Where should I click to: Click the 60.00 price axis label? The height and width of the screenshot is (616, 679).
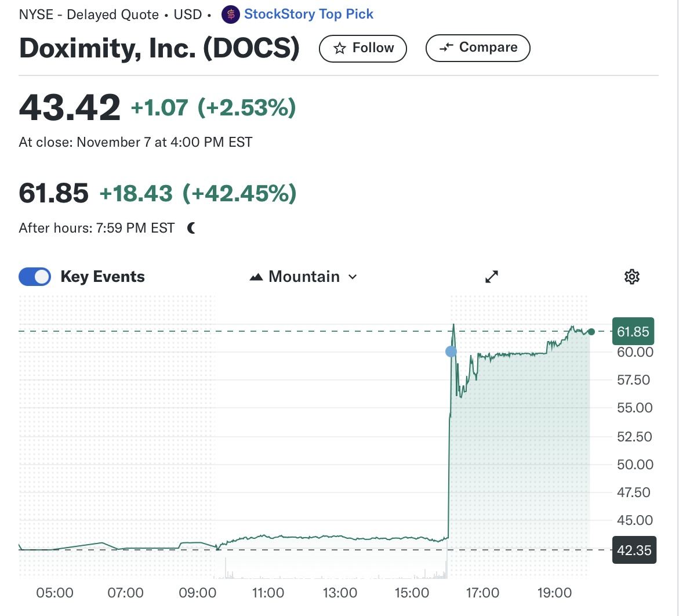click(x=635, y=352)
